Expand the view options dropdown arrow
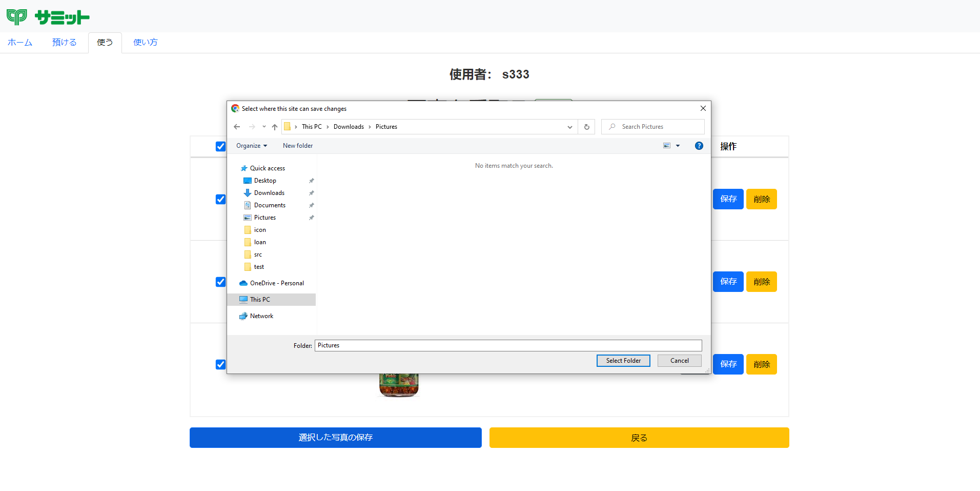The height and width of the screenshot is (491, 980). pos(678,146)
